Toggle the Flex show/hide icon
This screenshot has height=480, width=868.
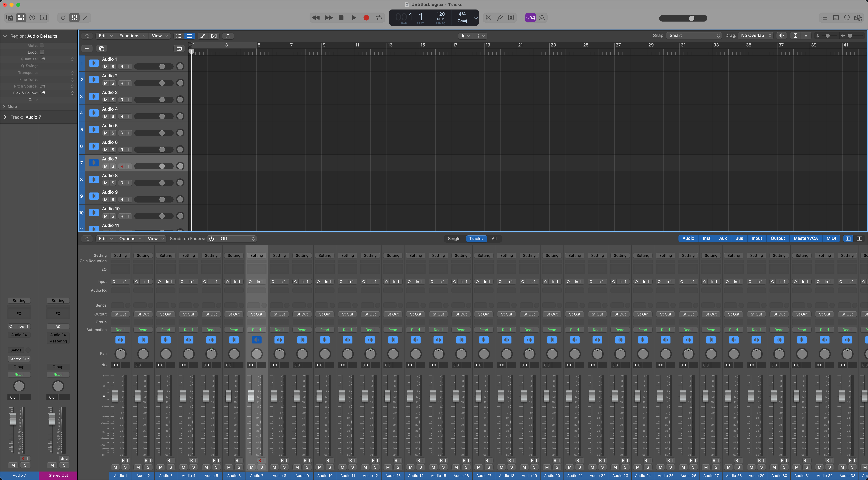click(x=214, y=36)
